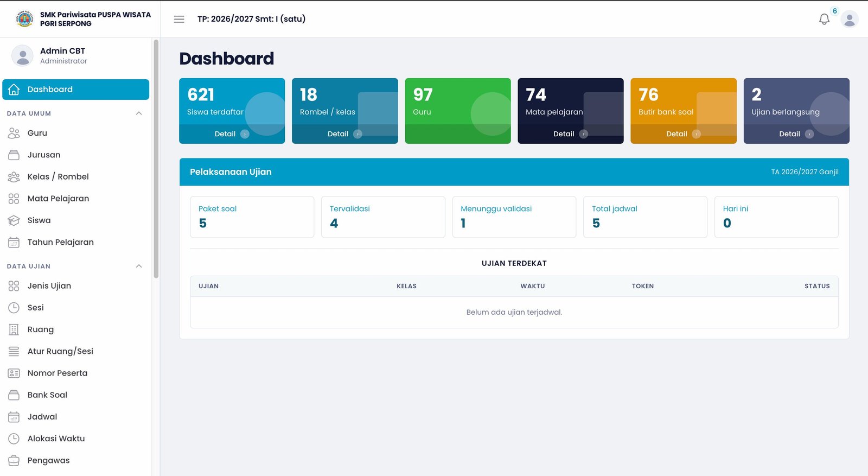The image size is (868, 476).
Task: Click the Bank Soal sidebar icon
Action: (14, 395)
